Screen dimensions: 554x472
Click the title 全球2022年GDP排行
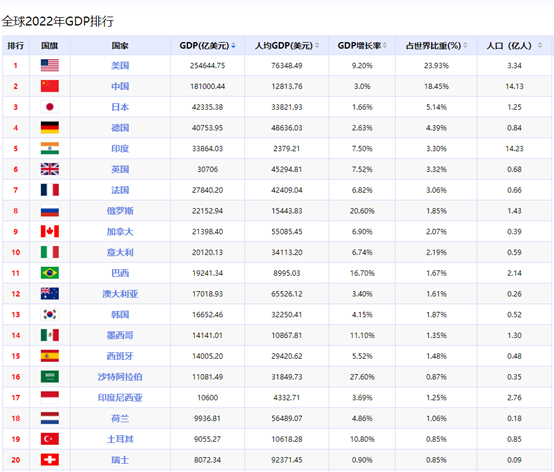tap(58, 21)
